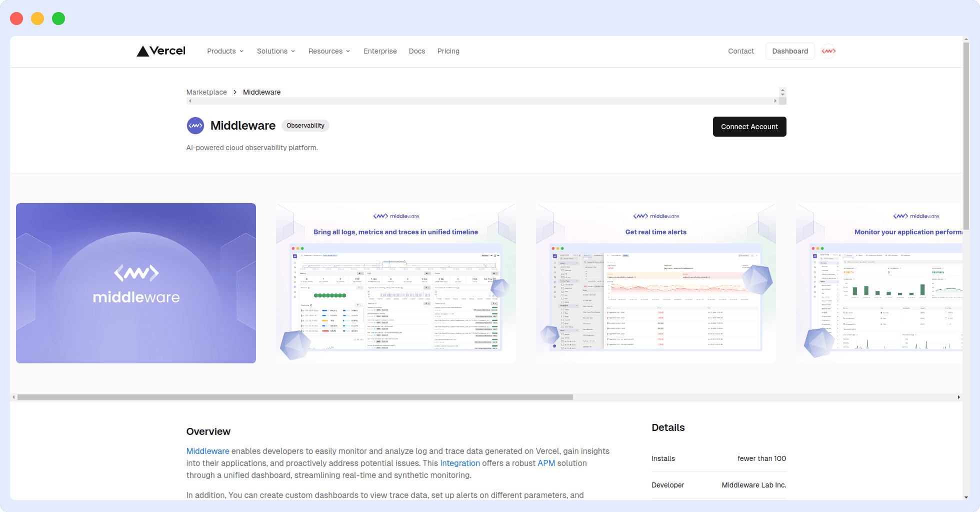Open the Resources dropdown
The image size is (980, 512).
pyautogui.click(x=329, y=51)
